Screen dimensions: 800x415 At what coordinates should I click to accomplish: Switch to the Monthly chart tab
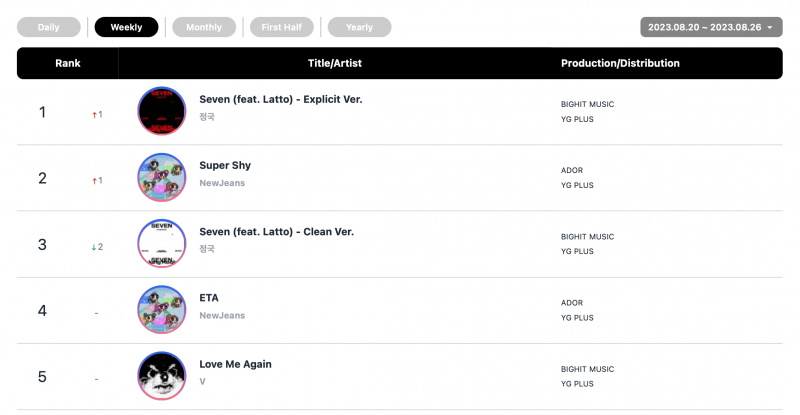tap(204, 27)
